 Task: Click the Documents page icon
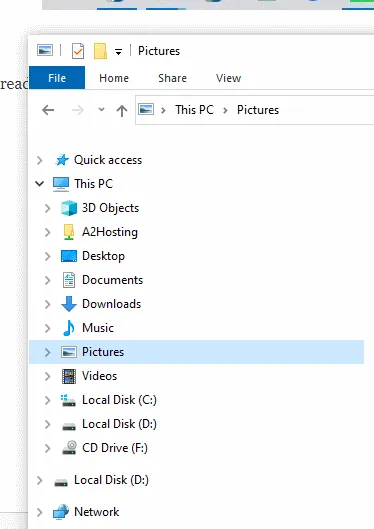click(69, 280)
